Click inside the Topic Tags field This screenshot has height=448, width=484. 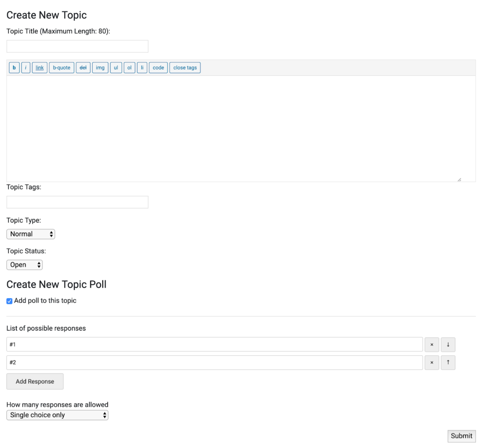[x=77, y=202]
